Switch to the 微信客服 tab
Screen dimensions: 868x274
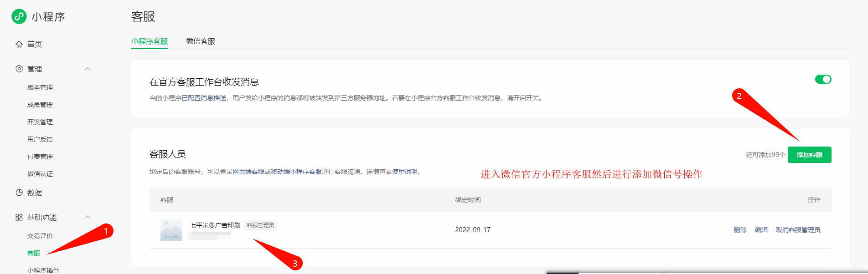[200, 41]
